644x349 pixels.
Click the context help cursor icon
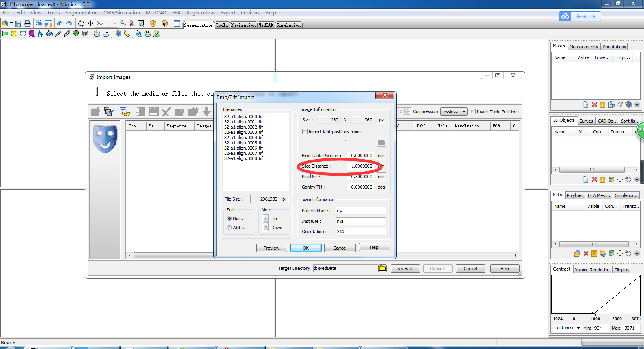coord(165,23)
